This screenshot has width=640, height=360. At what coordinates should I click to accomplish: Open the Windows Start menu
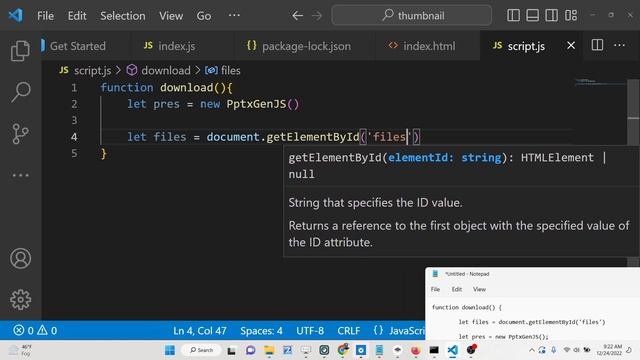(x=170, y=350)
